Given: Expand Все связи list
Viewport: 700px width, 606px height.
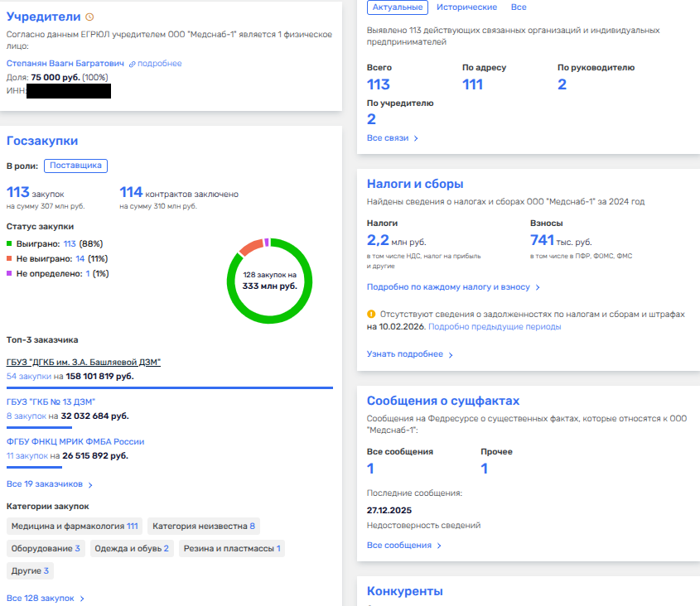Looking at the screenshot, I should (393, 138).
